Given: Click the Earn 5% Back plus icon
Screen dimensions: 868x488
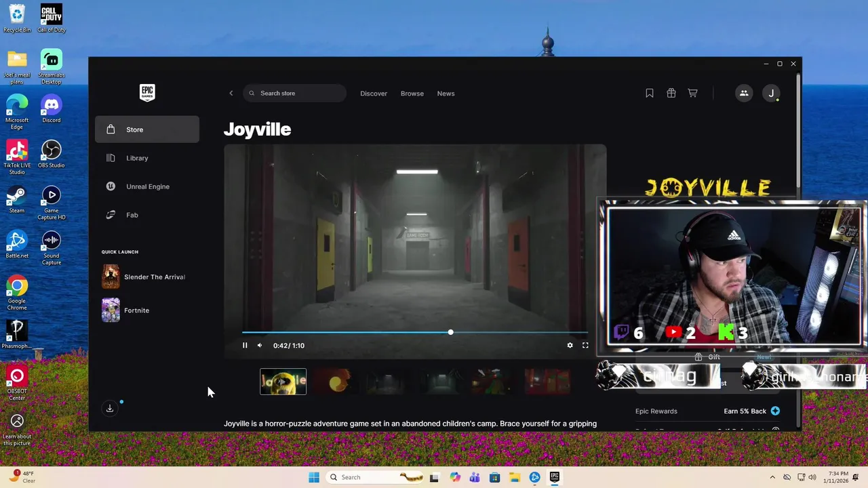Looking at the screenshot, I should 775,411.
